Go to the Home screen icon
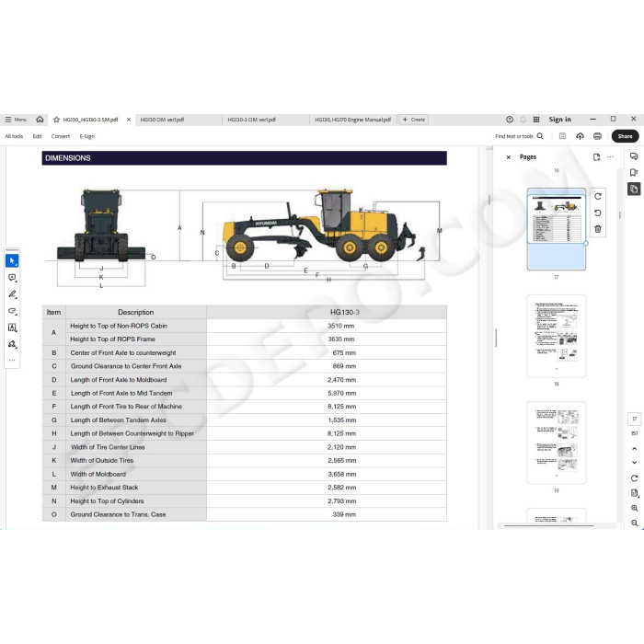The width and height of the screenshot is (644, 644). tap(40, 120)
